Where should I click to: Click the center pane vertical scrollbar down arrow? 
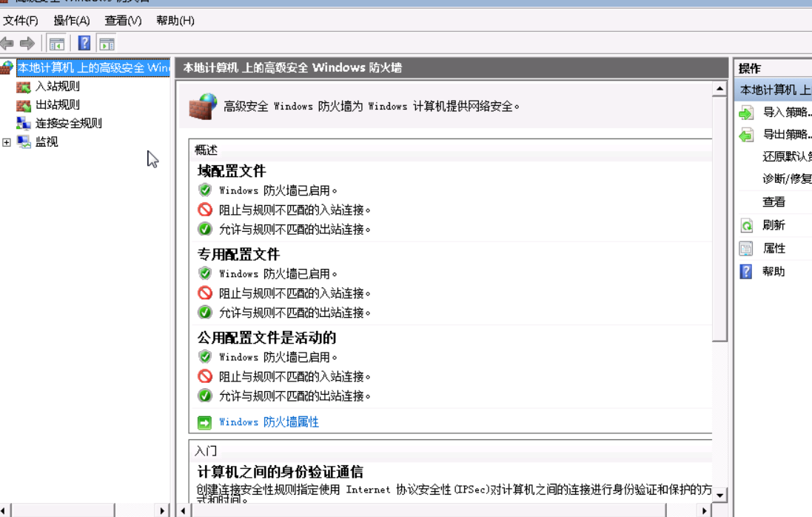[x=719, y=496]
